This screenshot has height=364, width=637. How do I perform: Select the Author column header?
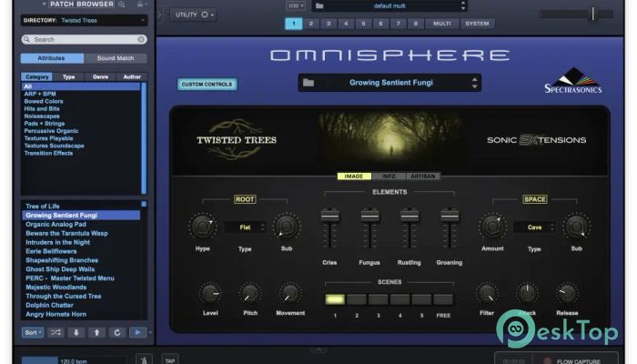point(132,76)
